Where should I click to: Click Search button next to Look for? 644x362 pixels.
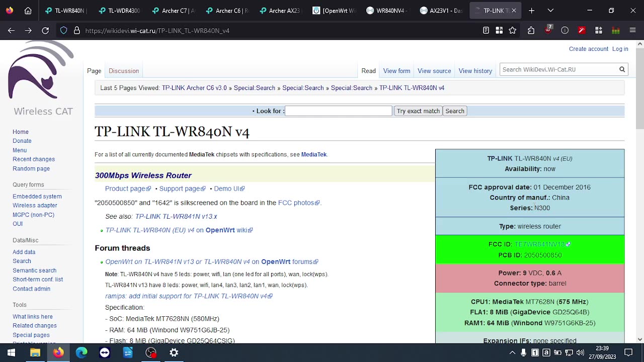click(455, 111)
